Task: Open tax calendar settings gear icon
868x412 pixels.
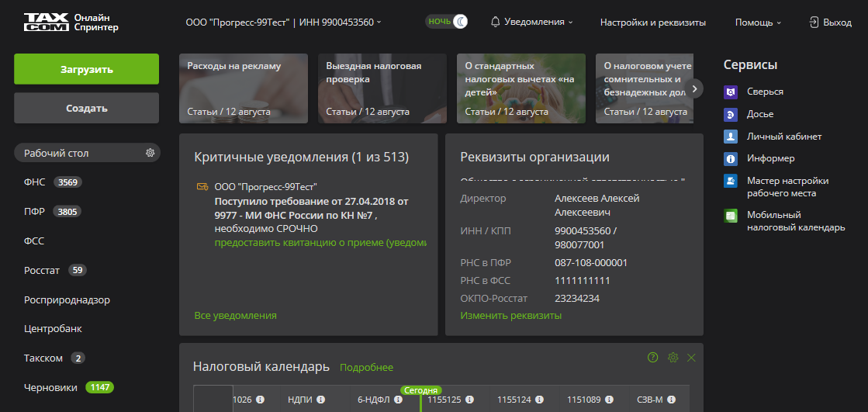Action: pyautogui.click(x=673, y=358)
